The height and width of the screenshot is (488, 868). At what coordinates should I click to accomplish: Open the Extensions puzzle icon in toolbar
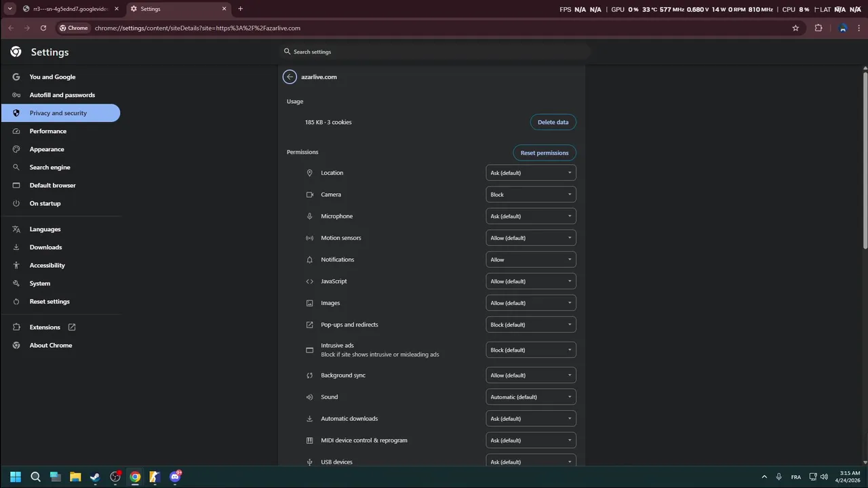pyautogui.click(x=818, y=28)
